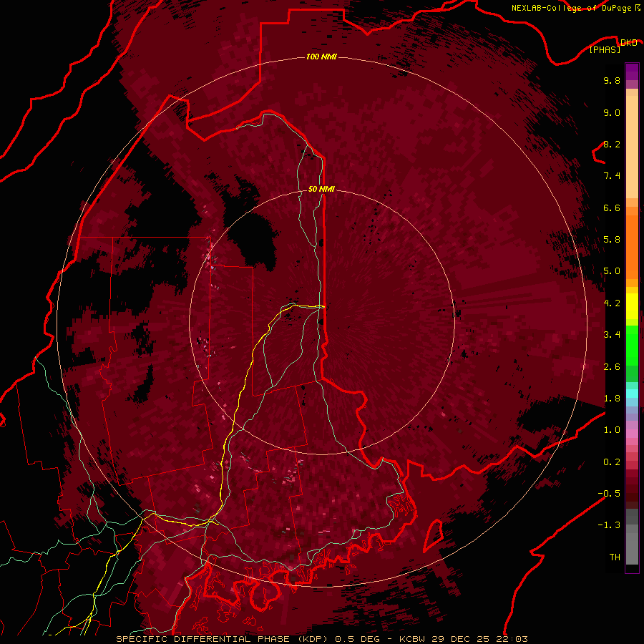Click the yellow segment of the color bar

point(632,306)
